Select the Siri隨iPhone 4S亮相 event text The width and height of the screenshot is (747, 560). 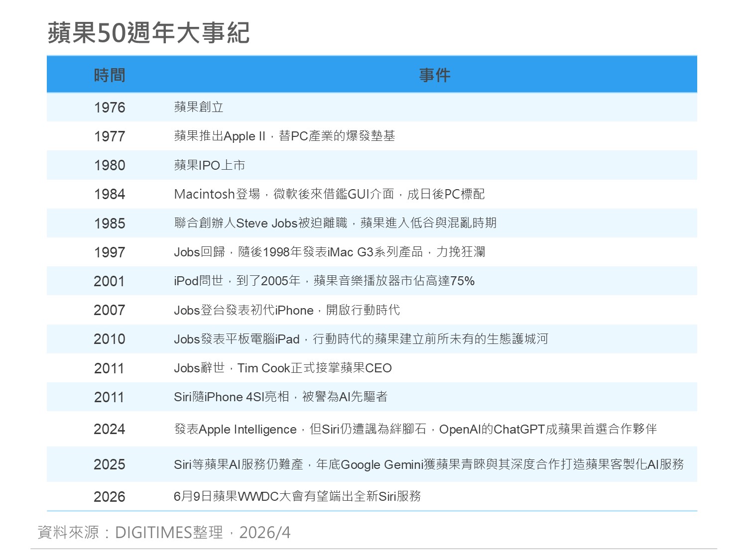(280, 397)
